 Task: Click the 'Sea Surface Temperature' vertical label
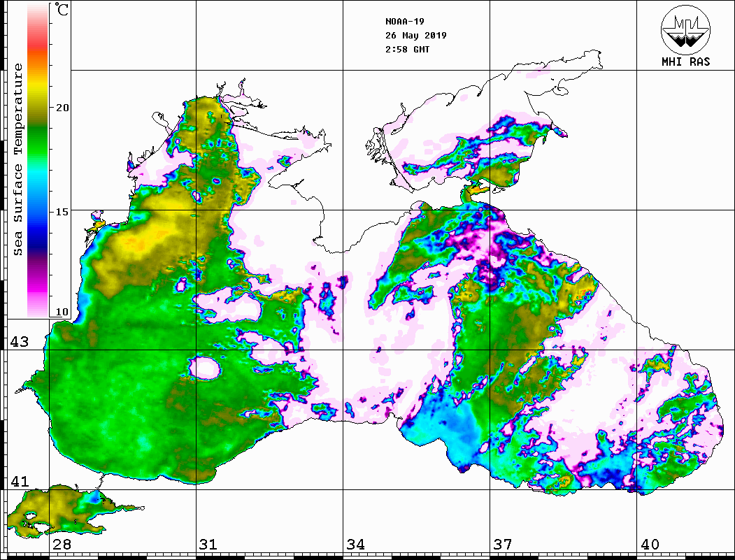(17, 159)
